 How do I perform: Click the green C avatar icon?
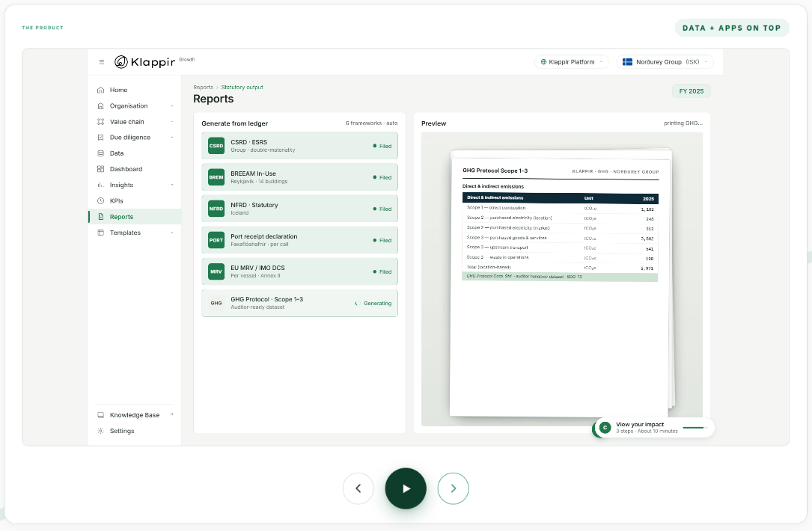[x=605, y=428]
